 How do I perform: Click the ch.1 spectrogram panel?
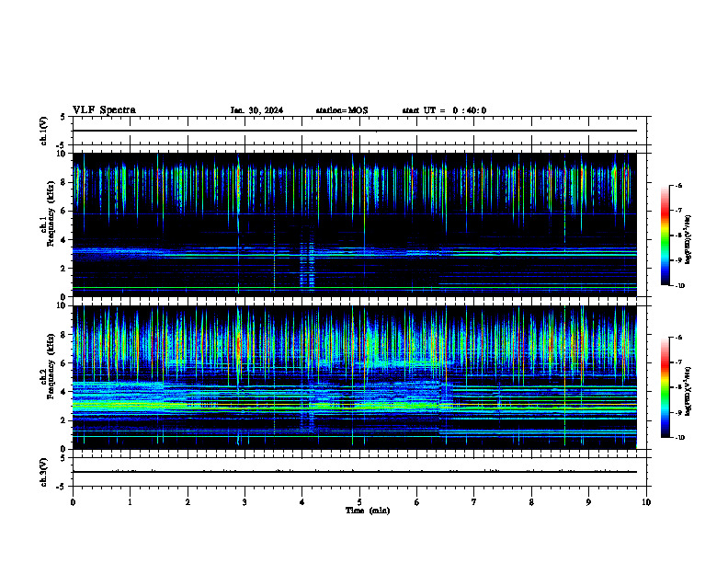(354, 224)
